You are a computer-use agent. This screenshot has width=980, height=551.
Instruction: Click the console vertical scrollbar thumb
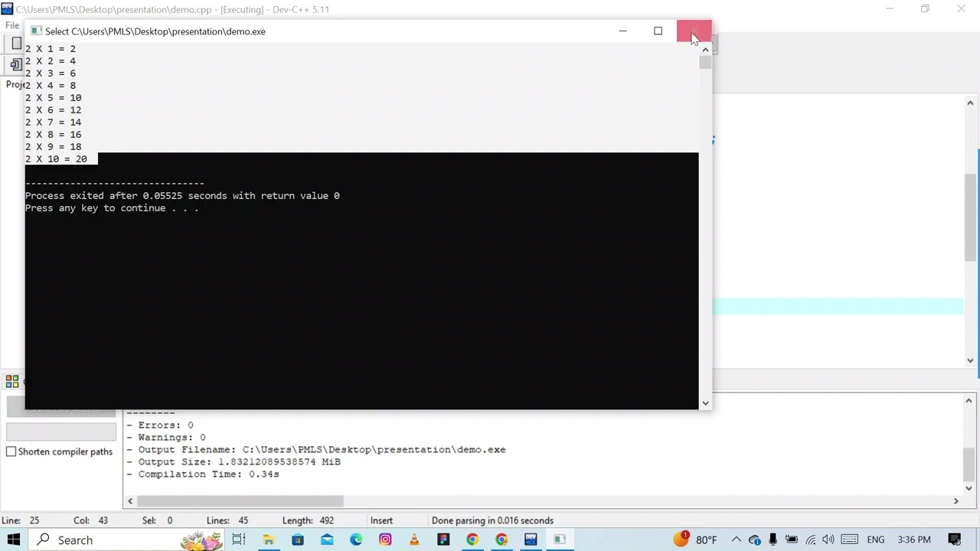coord(705,63)
